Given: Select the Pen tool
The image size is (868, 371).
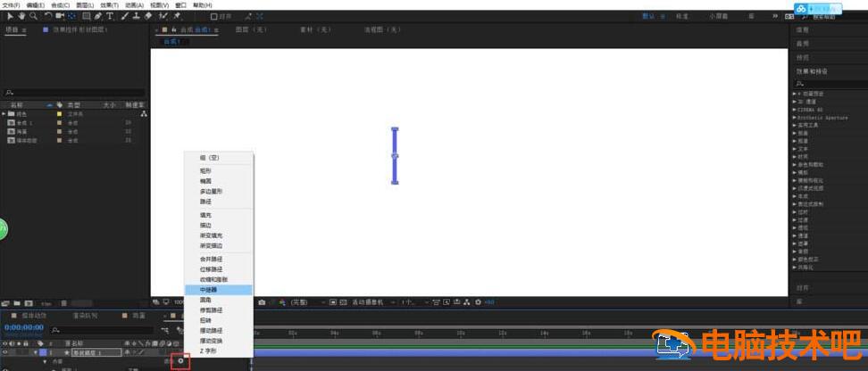Looking at the screenshot, I should [x=98, y=16].
